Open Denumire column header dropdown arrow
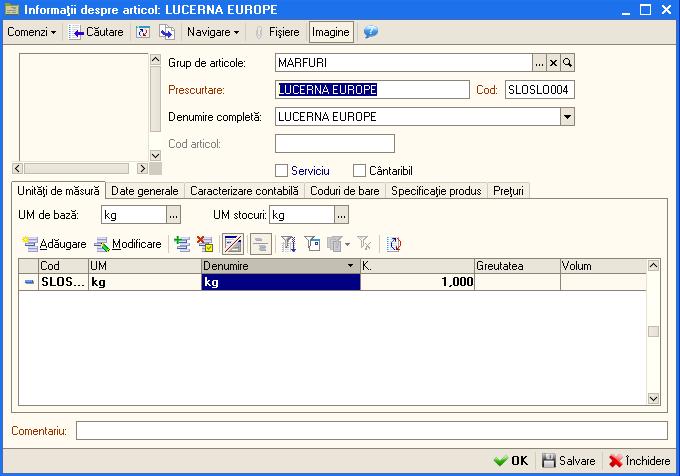Image resolution: width=680 pixels, height=476 pixels. click(x=350, y=266)
